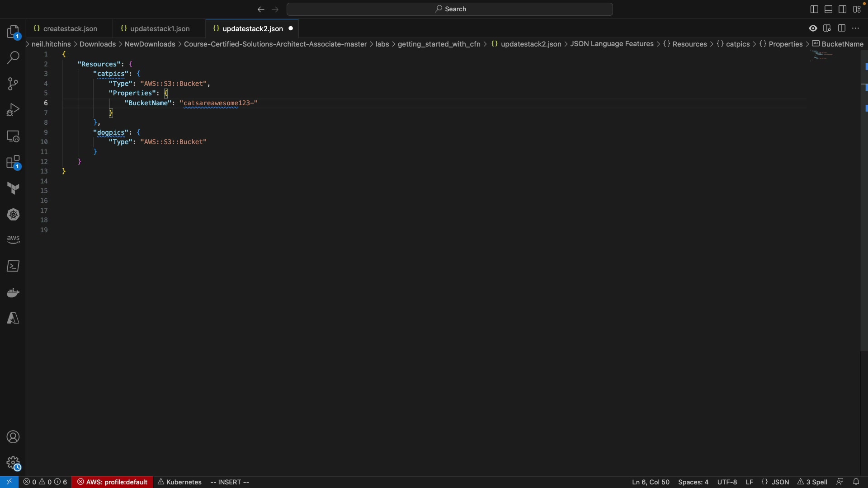
Task: Toggle the secondary side bar layout button
Action: coord(843,9)
